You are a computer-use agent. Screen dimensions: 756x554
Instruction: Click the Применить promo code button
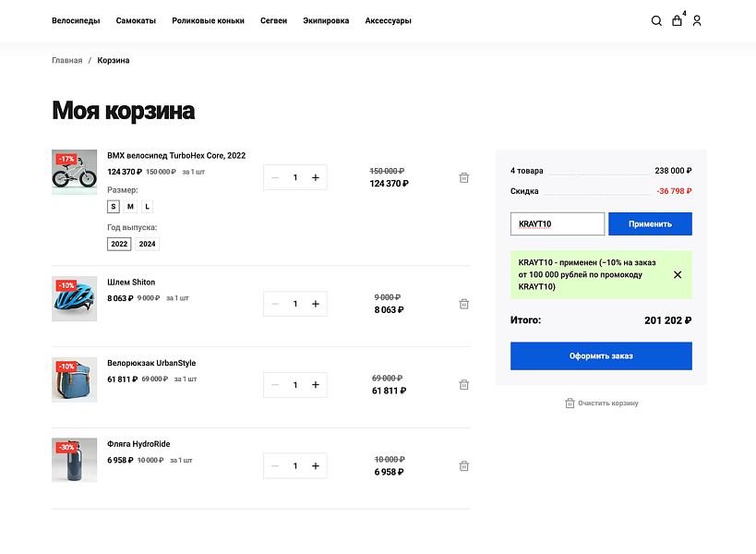point(650,223)
